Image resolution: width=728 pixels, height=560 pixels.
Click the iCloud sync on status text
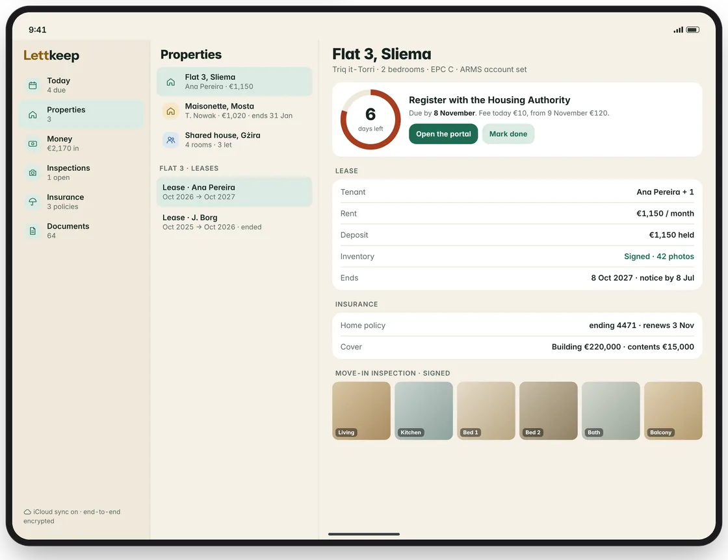(72, 516)
